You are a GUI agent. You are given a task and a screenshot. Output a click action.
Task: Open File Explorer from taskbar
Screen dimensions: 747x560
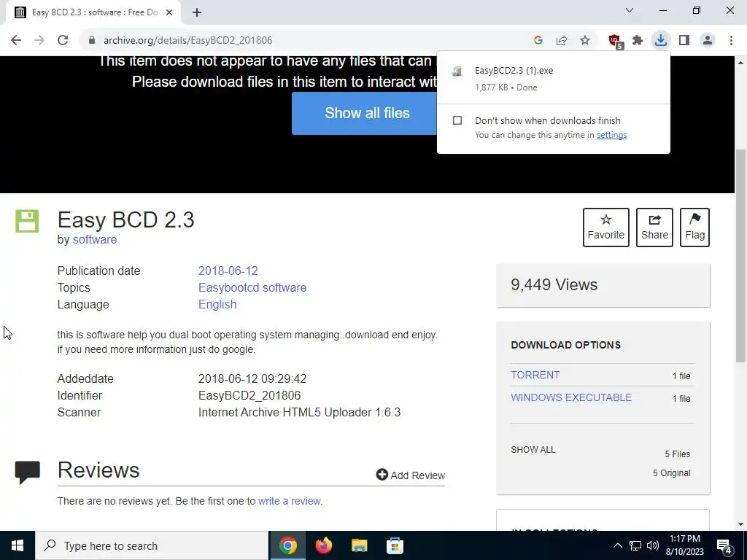(359, 545)
